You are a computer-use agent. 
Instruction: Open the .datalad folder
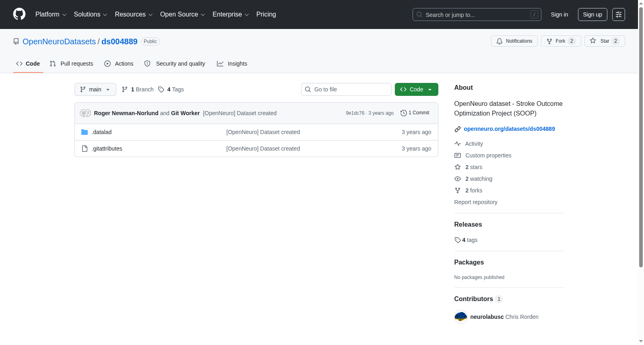pyautogui.click(x=101, y=132)
